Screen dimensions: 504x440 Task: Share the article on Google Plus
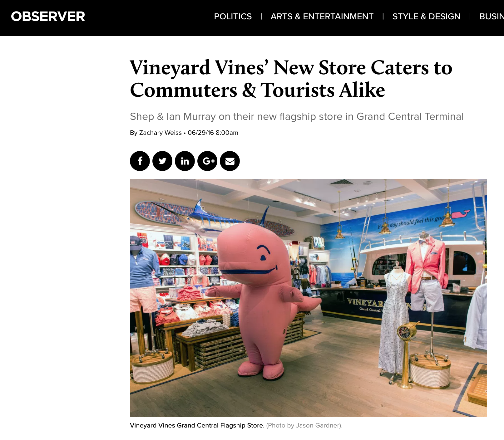coord(207,161)
